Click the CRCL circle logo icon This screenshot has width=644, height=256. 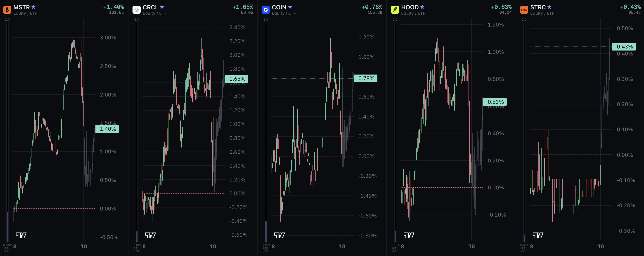coord(137,10)
